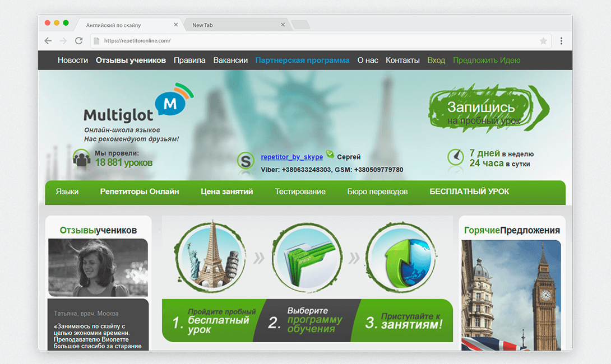Click the clock icon near 7 дней
Viewport: 611px width, 364px height.
(x=456, y=157)
